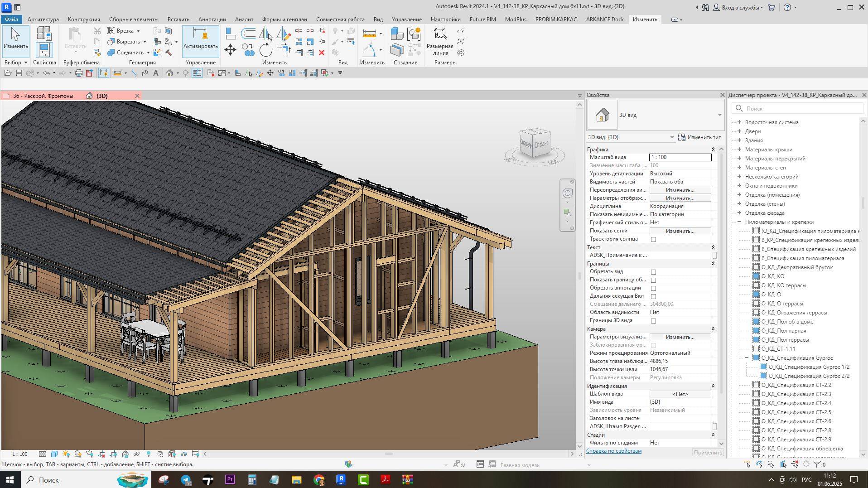Click the 'Изменить тип' button
The height and width of the screenshot is (488, 868).
tap(700, 137)
